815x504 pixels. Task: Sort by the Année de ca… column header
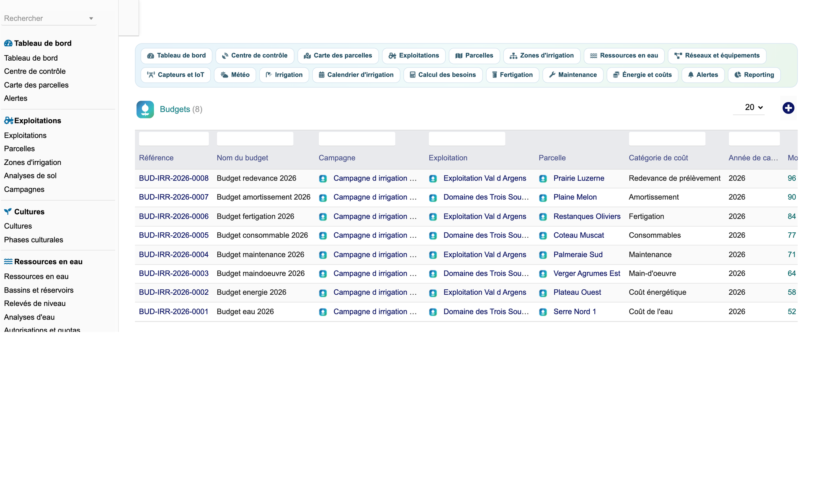(753, 158)
